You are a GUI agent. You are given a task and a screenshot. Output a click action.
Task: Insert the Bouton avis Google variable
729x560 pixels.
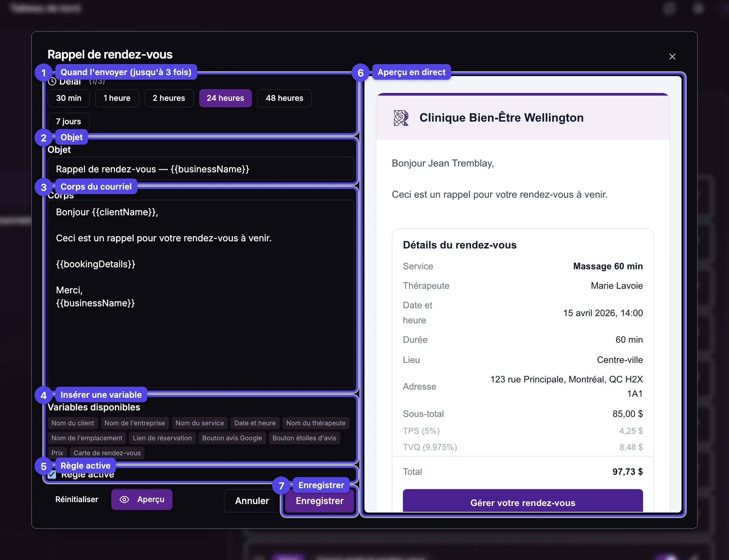[232, 438]
